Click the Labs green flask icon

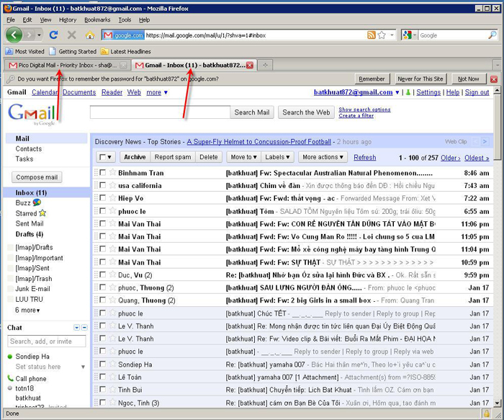[x=408, y=92]
